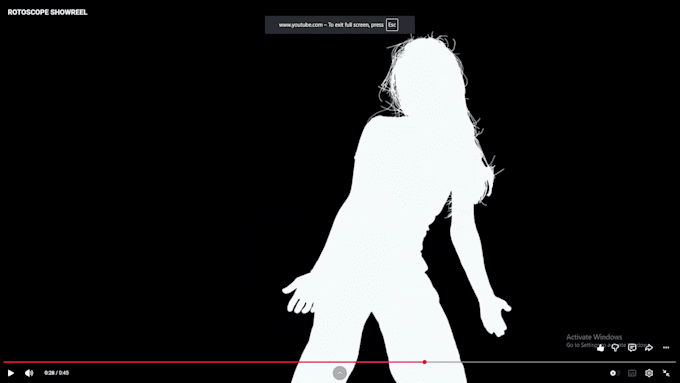Share the video

pos(649,347)
